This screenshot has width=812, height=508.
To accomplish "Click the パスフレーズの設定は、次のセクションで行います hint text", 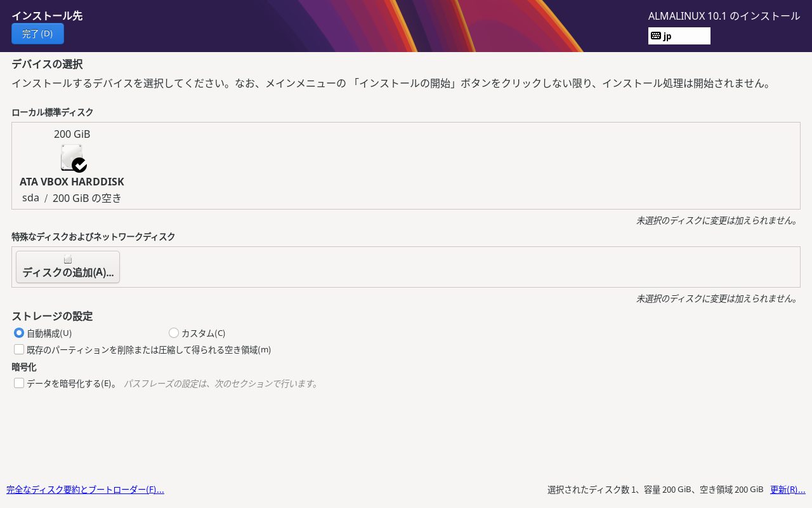I will tap(221, 384).
